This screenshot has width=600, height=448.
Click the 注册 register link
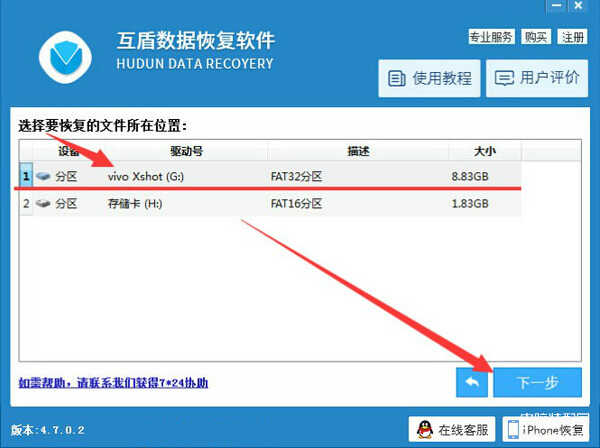(x=572, y=37)
